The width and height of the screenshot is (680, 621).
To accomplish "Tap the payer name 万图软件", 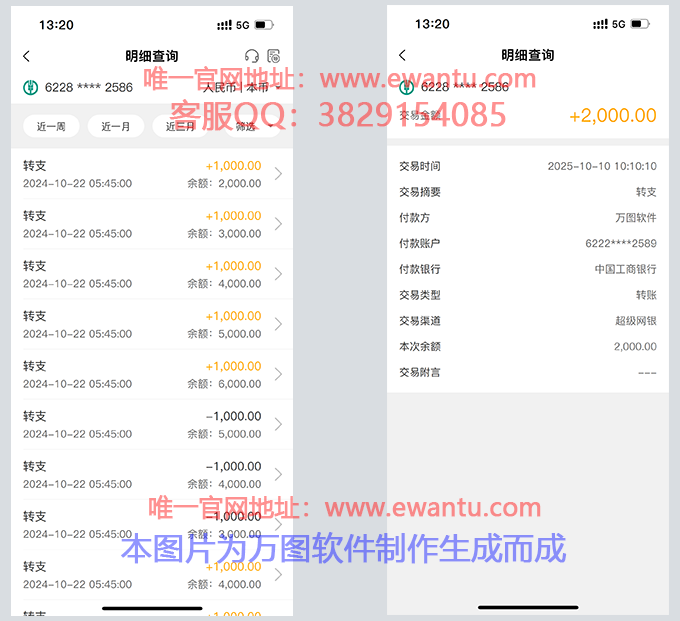I will point(636,218).
